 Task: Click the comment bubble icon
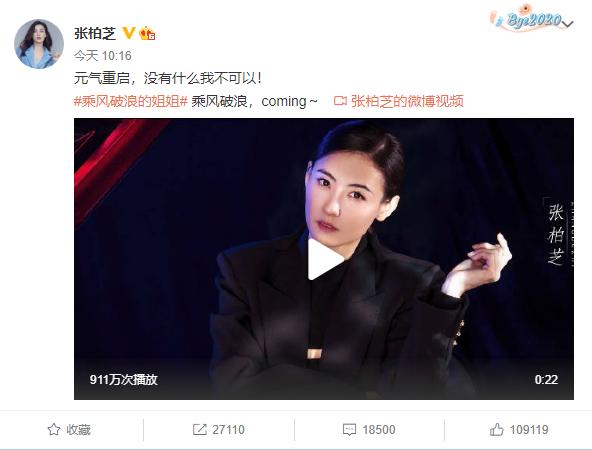[x=349, y=430]
